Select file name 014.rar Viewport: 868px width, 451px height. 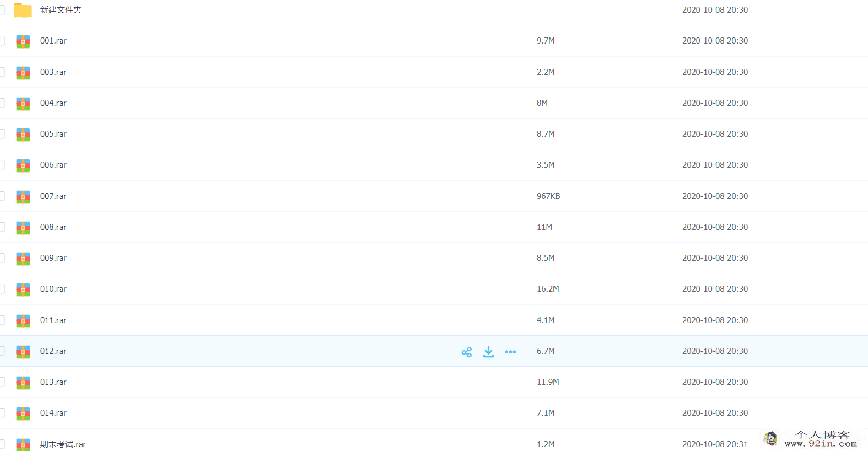tap(53, 413)
